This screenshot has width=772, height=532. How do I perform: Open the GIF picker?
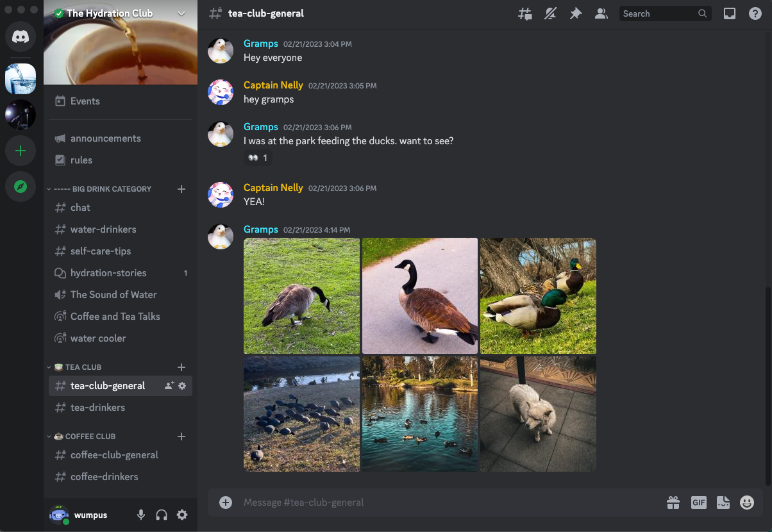tap(698, 503)
